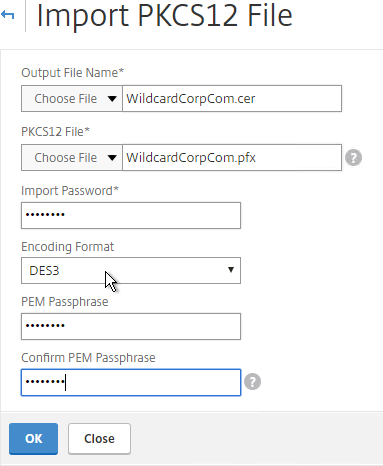Expand Choose File arrow for Output File Name

click(112, 99)
